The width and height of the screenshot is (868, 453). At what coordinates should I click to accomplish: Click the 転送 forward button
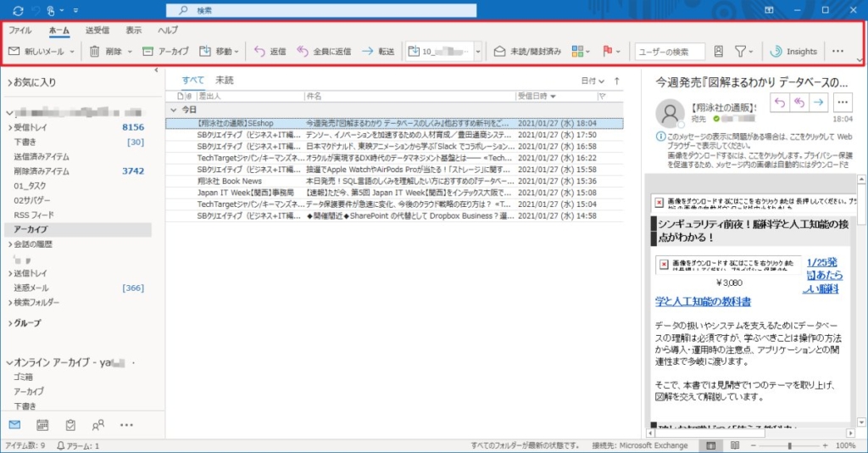[378, 52]
